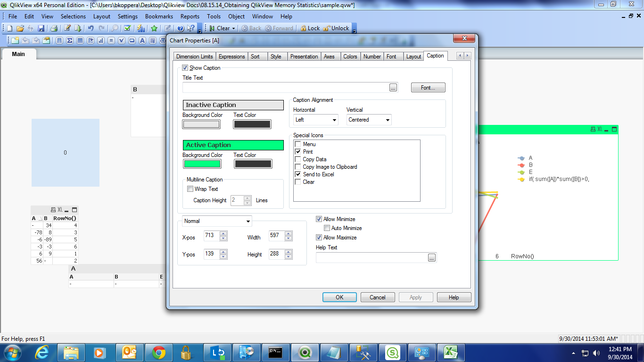Image resolution: width=644 pixels, height=362 pixels.
Task: Open Excel from the taskbar
Action: coord(451,353)
